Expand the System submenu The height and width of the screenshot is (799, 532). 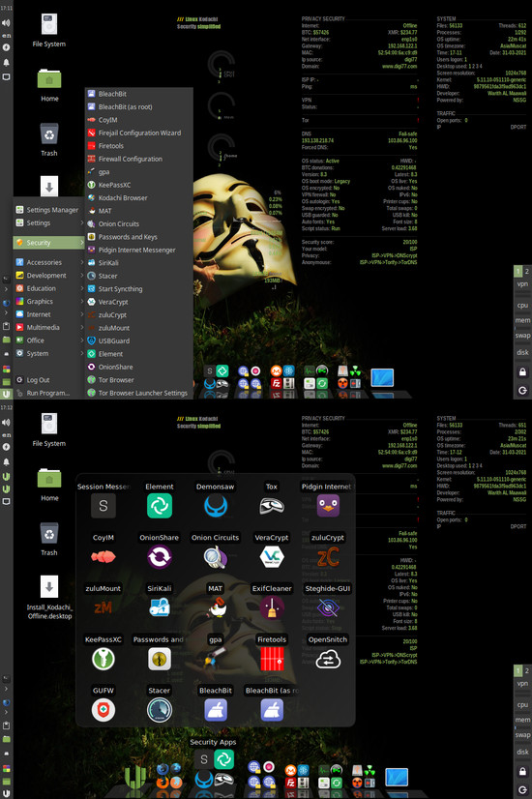click(49, 353)
